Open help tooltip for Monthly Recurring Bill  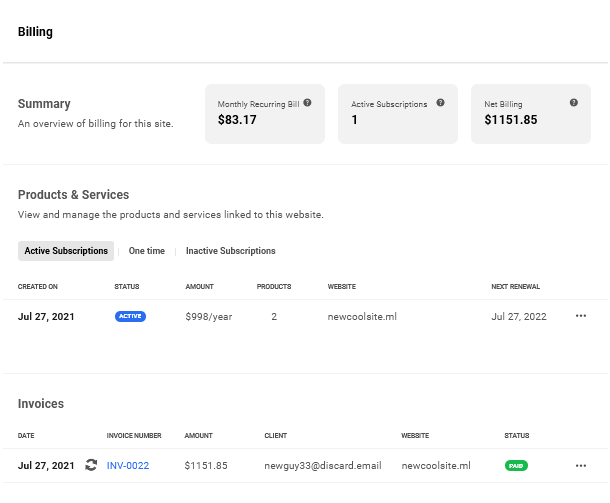pos(307,103)
